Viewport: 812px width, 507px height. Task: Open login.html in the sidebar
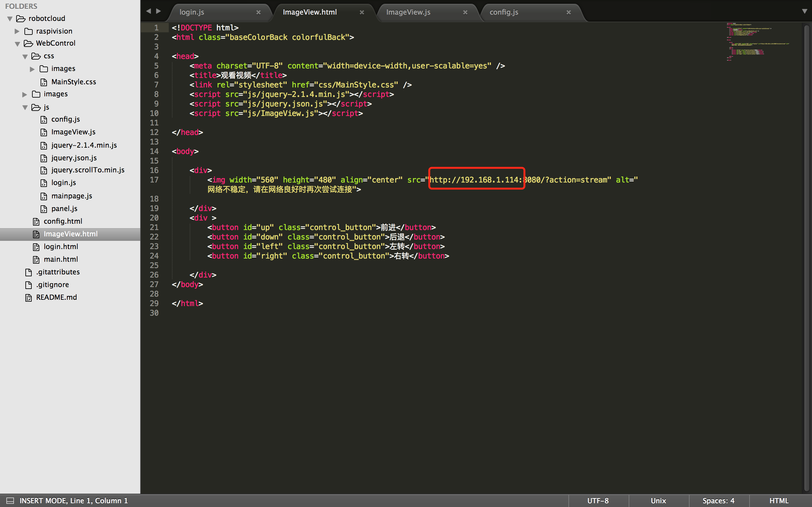pos(61,247)
